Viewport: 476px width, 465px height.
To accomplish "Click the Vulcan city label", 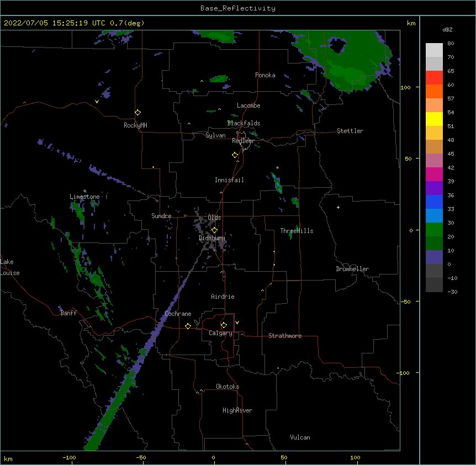I will [x=300, y=437].
